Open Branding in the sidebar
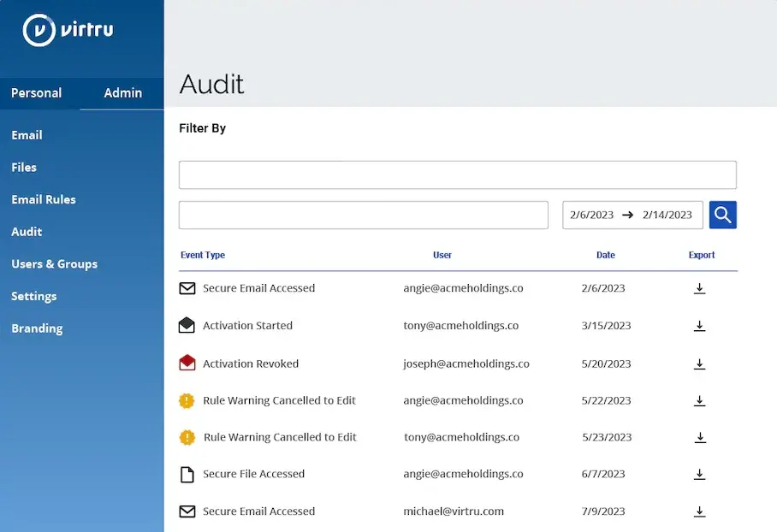The width and height of the screenshot is (777, 532). pos(37,328)
